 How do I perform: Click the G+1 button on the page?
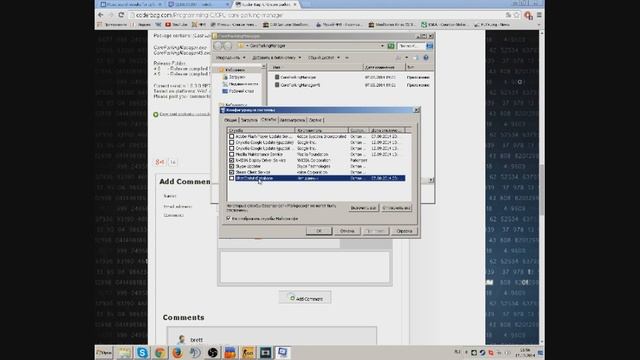160,162
